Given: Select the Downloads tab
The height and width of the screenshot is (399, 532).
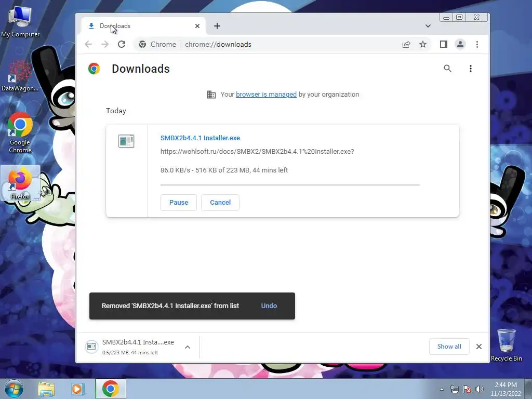Looking at the screenshot, I should coord(143,26).
